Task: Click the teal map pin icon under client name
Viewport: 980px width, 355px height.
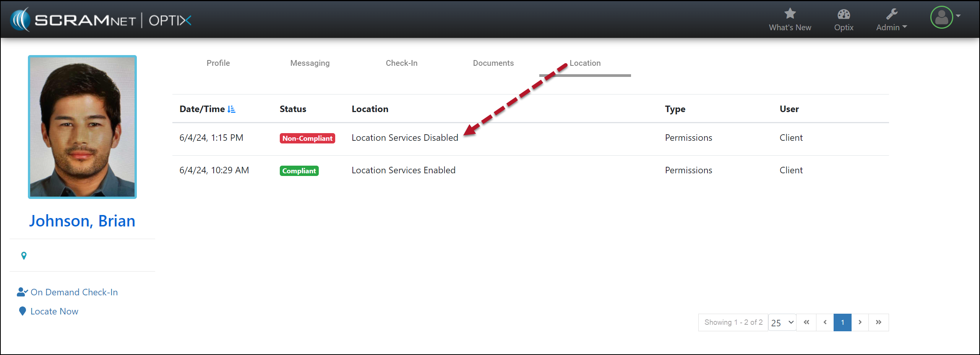Action: point(24,256)
